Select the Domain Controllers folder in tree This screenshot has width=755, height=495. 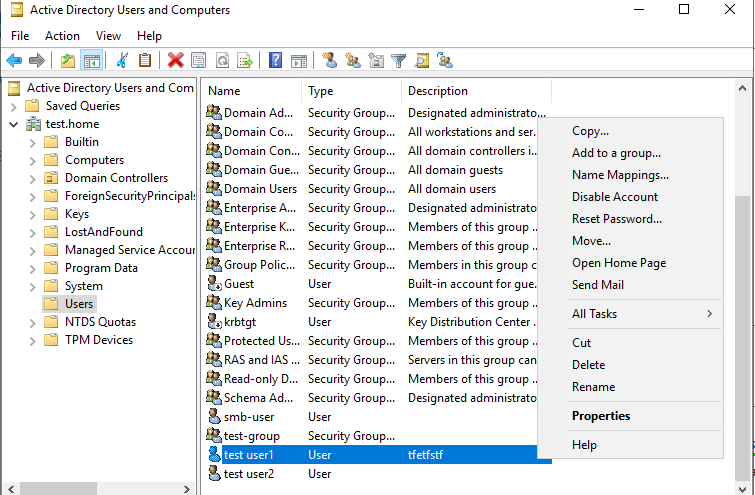pyautogui.click(x=116, y=178)
